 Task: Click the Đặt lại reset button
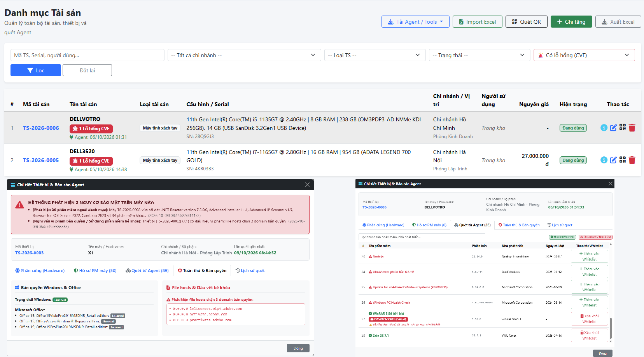[87, 70]
